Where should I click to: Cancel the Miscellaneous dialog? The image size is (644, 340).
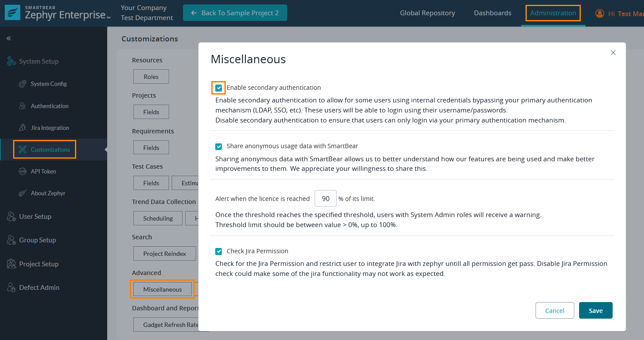click(x=554, y=310)
